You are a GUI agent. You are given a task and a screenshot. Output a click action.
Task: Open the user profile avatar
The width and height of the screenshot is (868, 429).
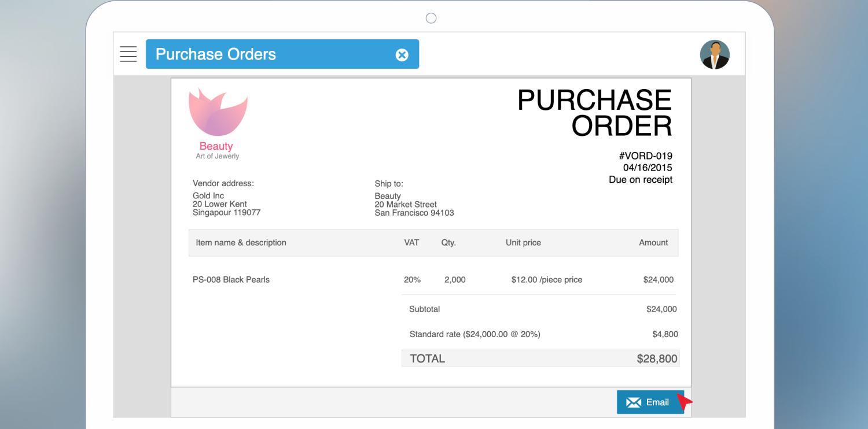[x=715, y=54]
